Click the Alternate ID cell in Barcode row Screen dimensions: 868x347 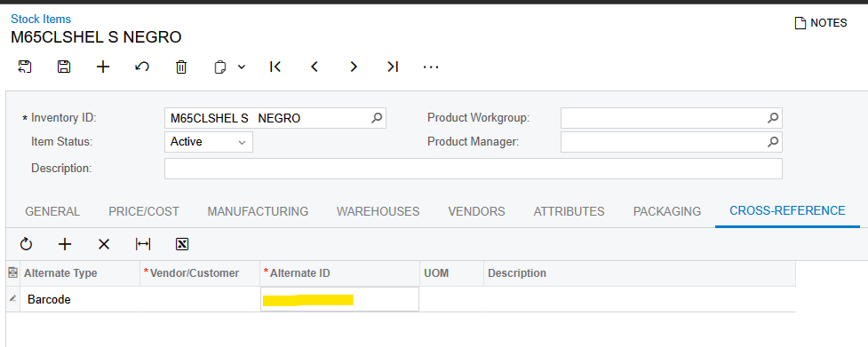[339, 299]
